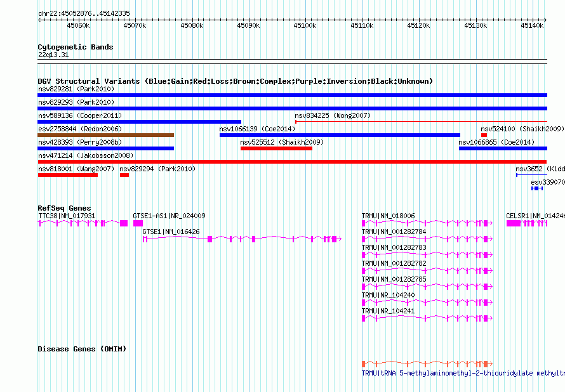Click the 45060k ruler tick label
The width and height of the screenshot is (565, 392).
(x=78, y=25)
